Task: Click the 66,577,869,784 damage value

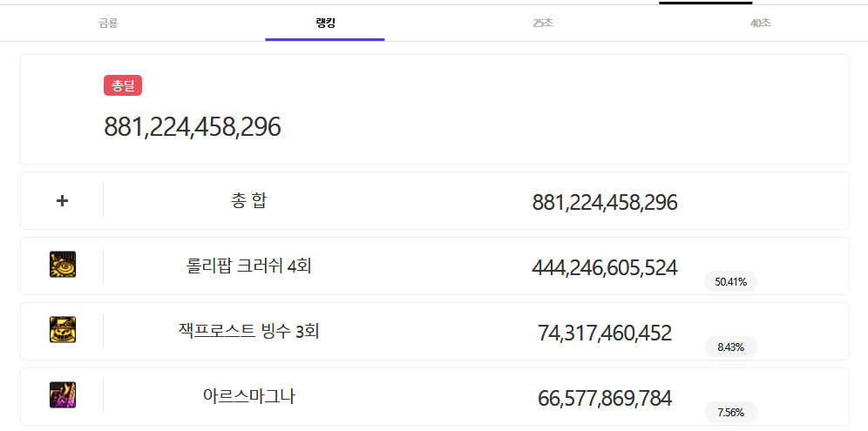Action: (x=605, y=399)
